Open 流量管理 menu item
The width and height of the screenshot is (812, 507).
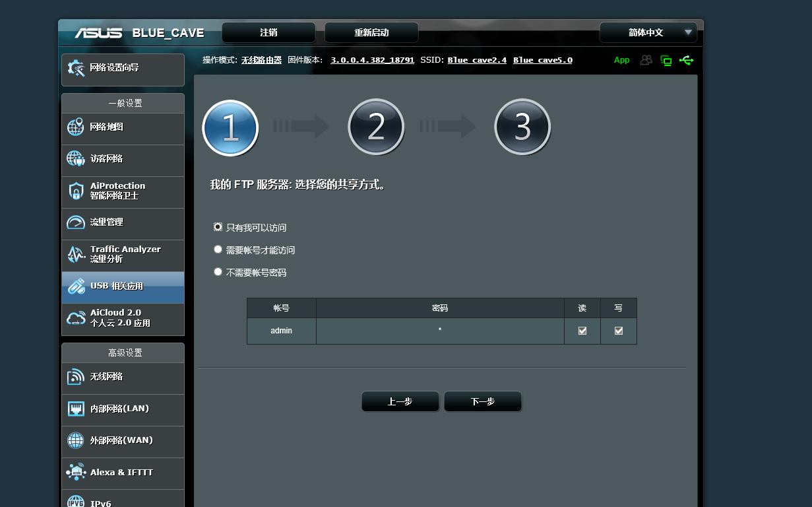click(123, 224)
